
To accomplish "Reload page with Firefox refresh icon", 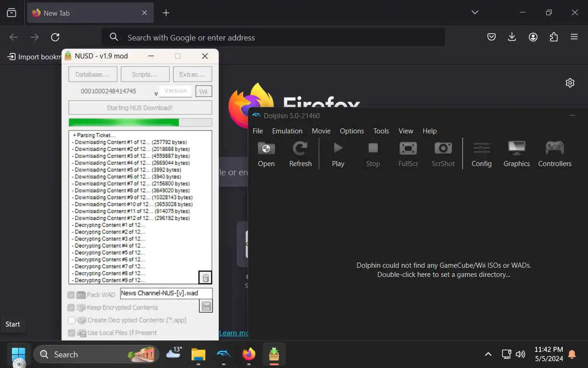I will [x=55, y=37].
